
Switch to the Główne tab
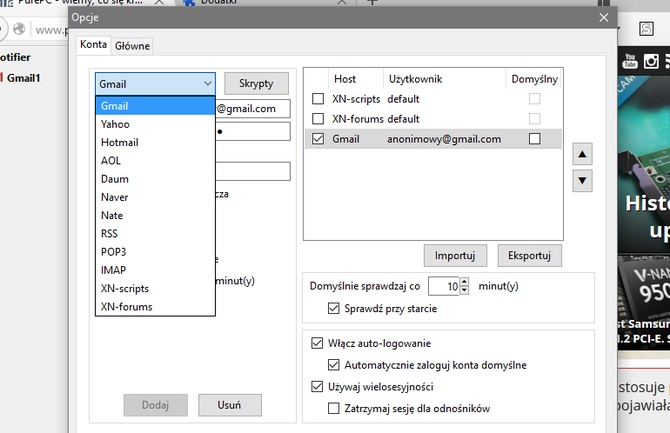pos(132,46)
